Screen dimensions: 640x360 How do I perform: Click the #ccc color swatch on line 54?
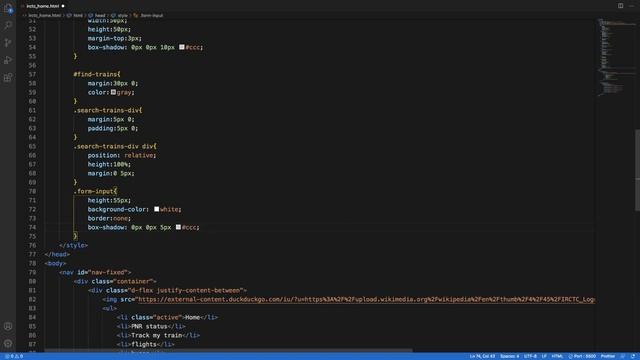182,47
